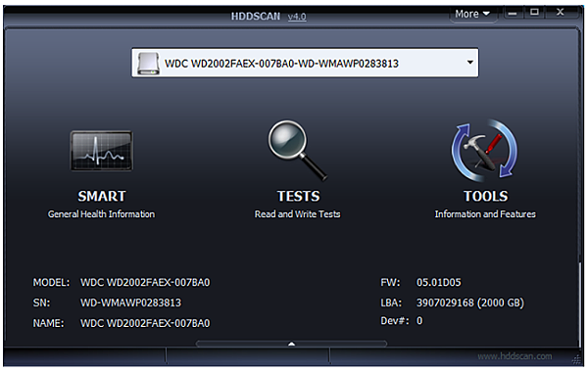Viewport: 588px width, 371px height.
Task: Click the SMART label
Action: [102, 196]
